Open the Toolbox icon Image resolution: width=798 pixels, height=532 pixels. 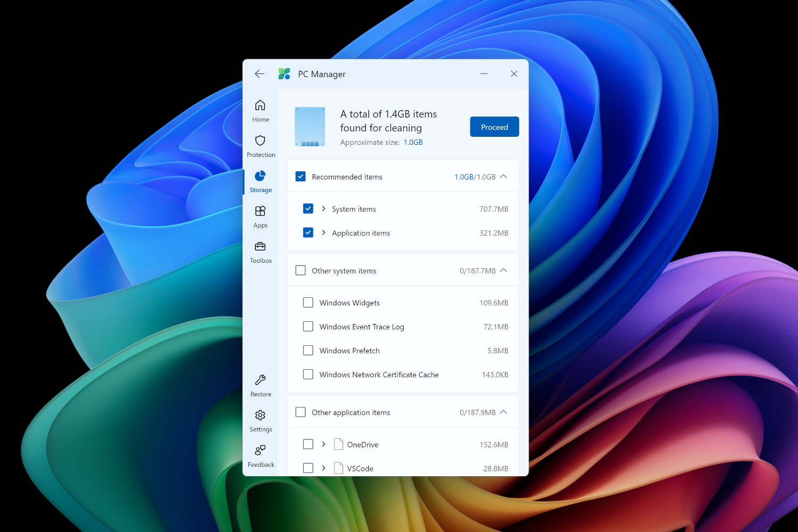[260, 246]
